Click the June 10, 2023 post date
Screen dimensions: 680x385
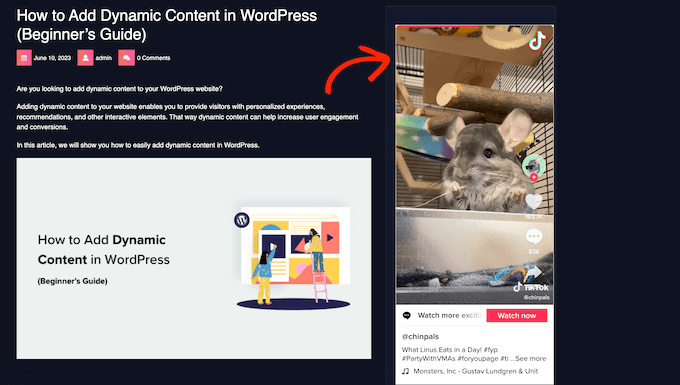(x=52, y=58)
